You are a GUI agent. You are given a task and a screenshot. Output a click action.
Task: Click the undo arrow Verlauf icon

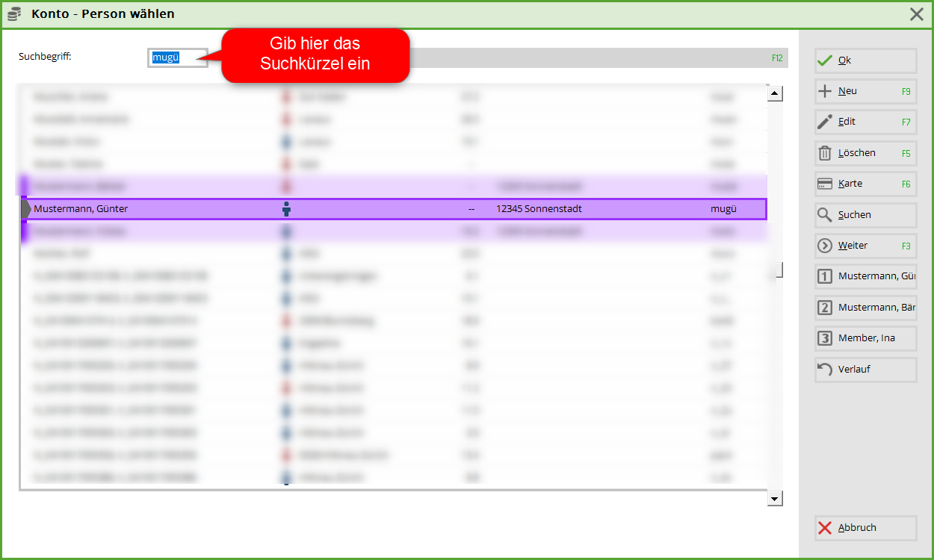click(x=825, y=370)
